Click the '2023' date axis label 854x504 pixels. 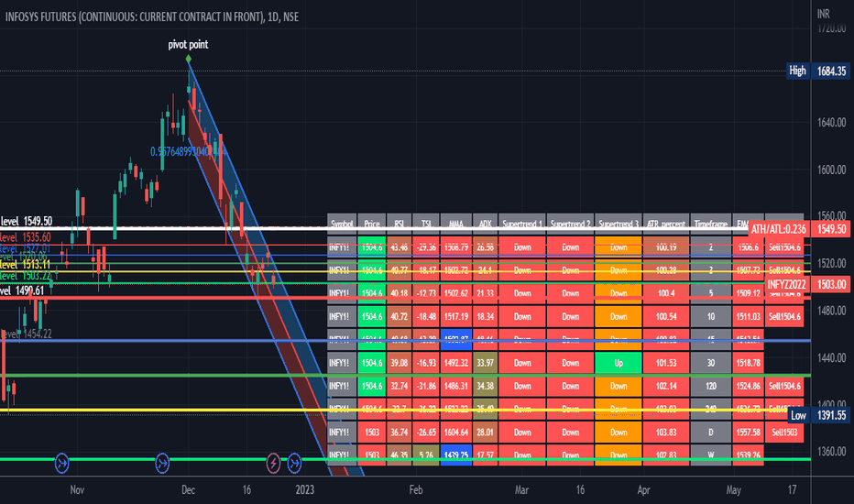[x=304, y=490]
